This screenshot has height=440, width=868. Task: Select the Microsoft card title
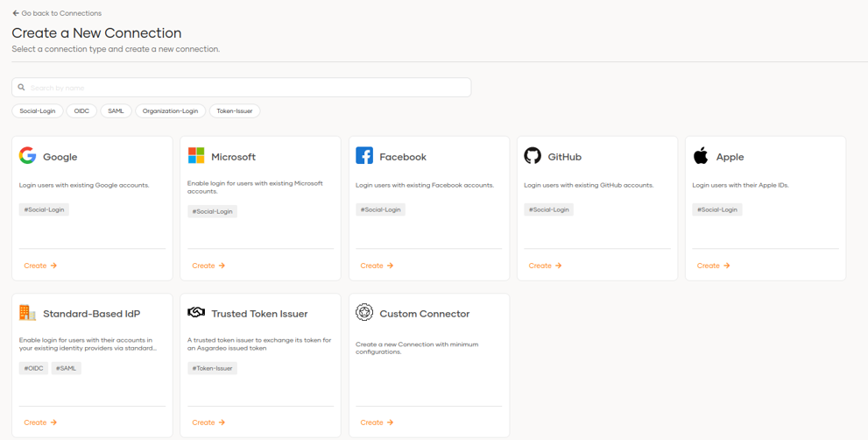(x=233, y=157)
